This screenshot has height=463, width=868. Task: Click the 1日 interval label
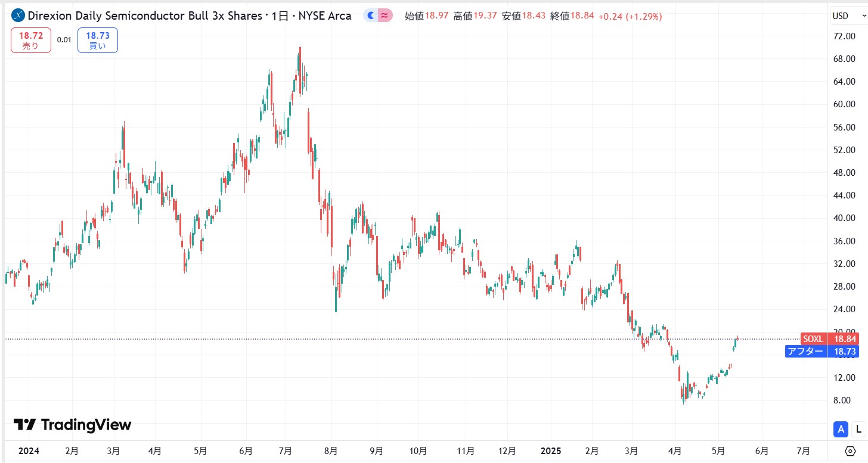(x=280, y=15)
